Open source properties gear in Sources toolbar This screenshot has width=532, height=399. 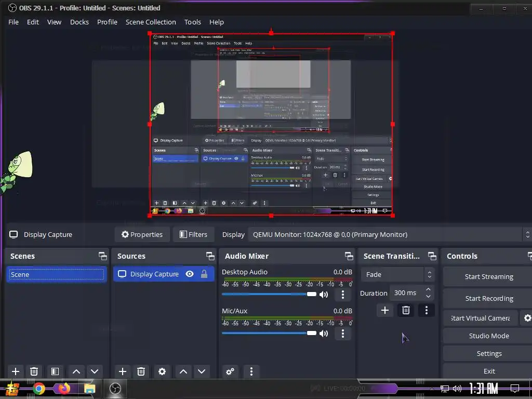click(x=162, y=371)
